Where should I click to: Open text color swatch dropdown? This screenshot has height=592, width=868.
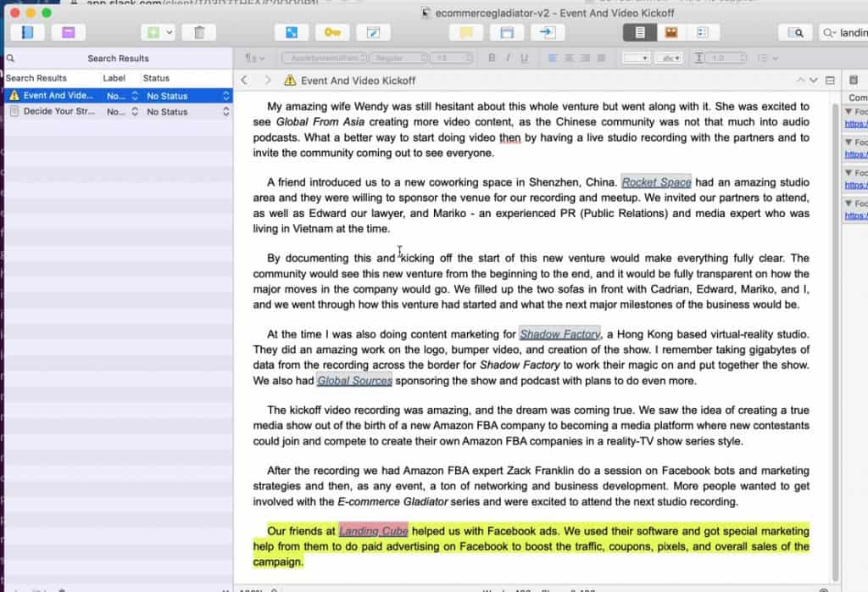point(636,58)
